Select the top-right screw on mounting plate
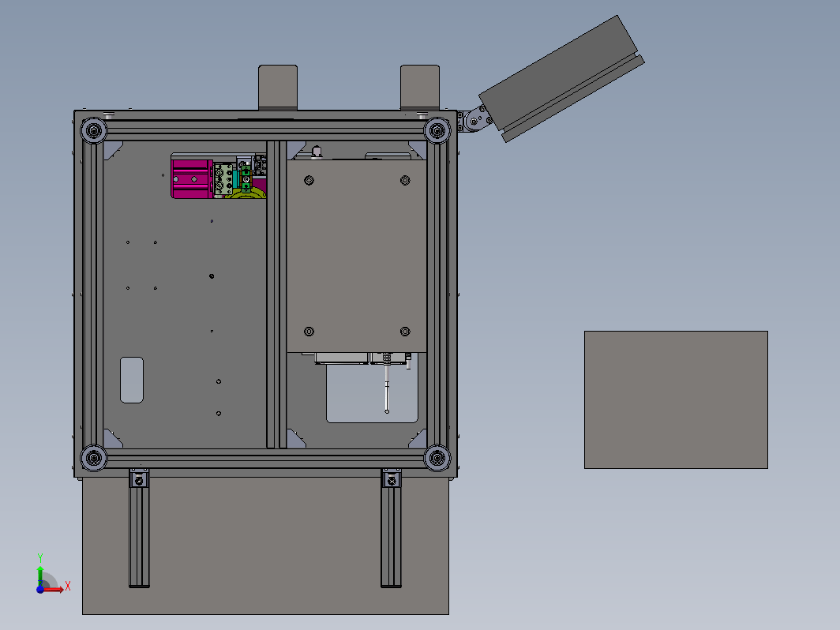Viewport: 840px width, 630px height. [x=405, y=181]
